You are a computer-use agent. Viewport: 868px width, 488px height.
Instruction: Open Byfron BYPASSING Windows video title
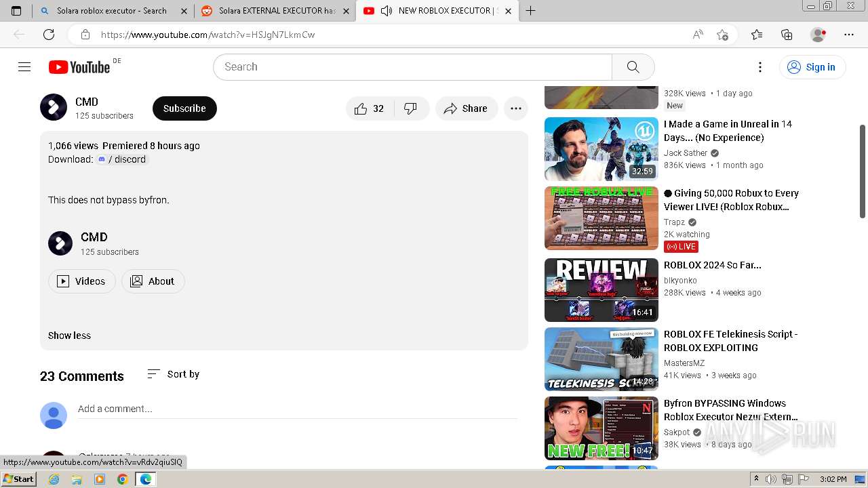731,410
